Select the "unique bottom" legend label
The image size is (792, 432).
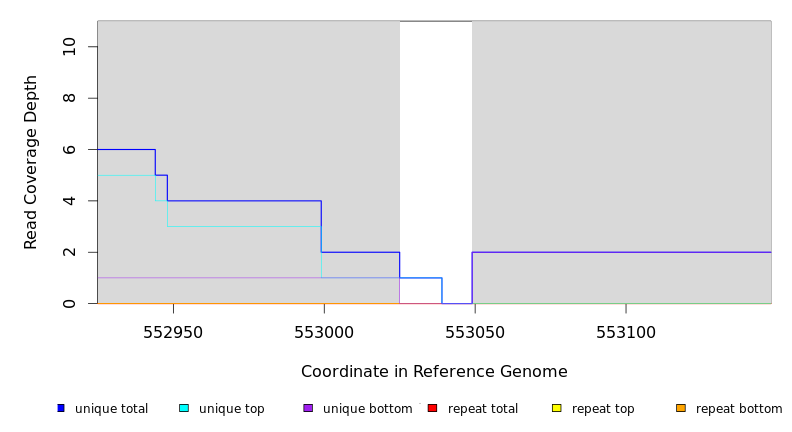point(367,409)
